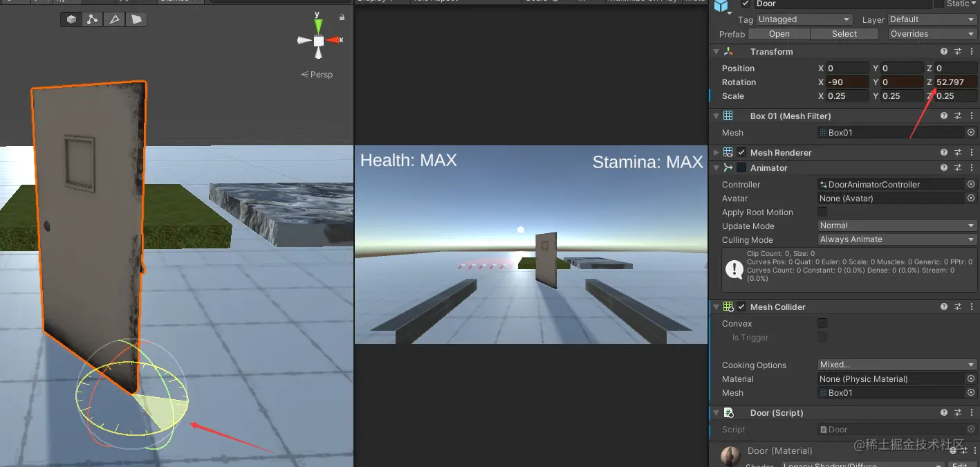This screenshot has height=467, width=980.
Task: Collapse the Mesh Renderer component foldout
Action: 716,152
